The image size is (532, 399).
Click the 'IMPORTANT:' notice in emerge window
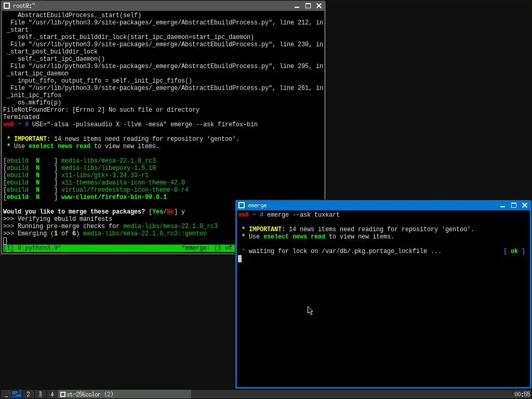267,229
